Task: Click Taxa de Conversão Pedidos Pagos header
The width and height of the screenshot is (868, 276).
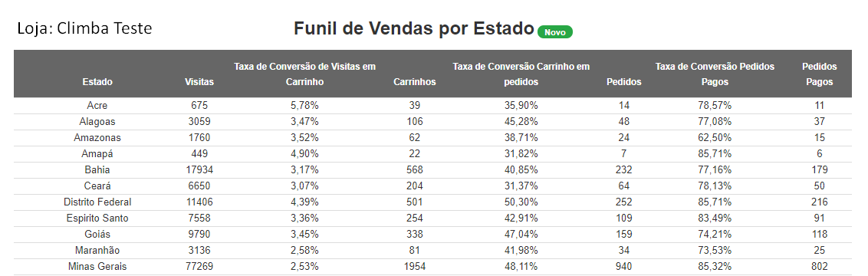Action: [x=715, y=74]
